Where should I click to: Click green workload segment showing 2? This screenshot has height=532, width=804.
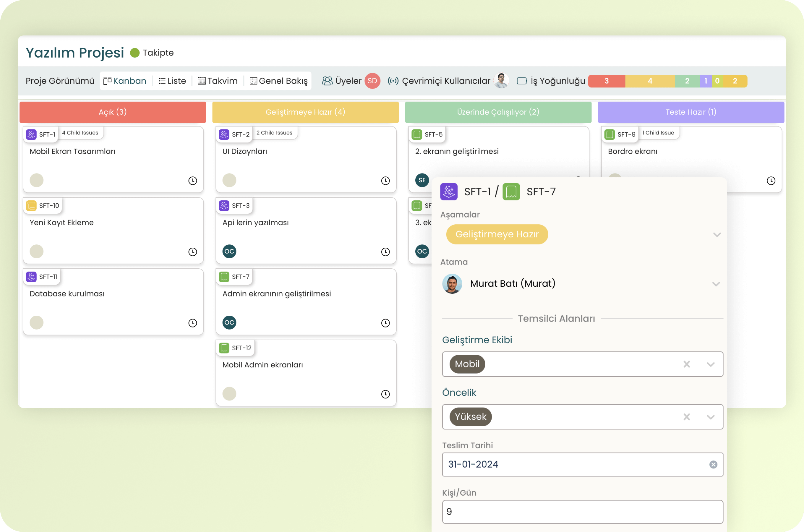pos(687,81)
